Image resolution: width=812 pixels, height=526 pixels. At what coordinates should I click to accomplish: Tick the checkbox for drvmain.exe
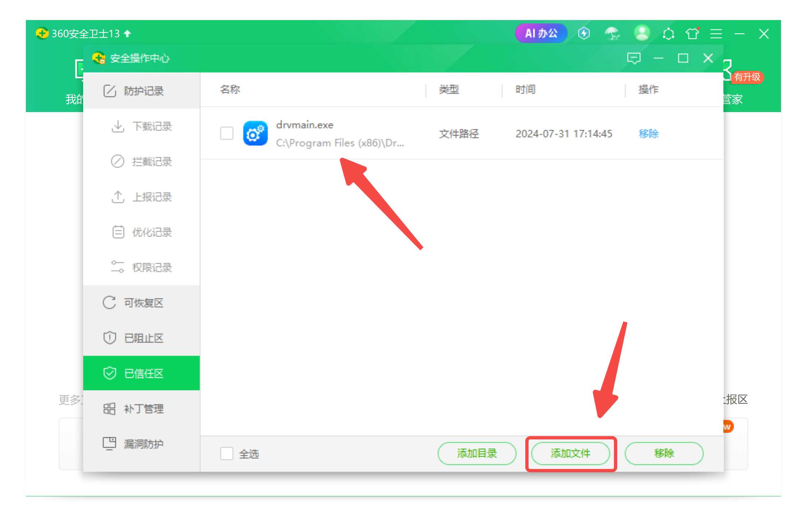[227, 133]
